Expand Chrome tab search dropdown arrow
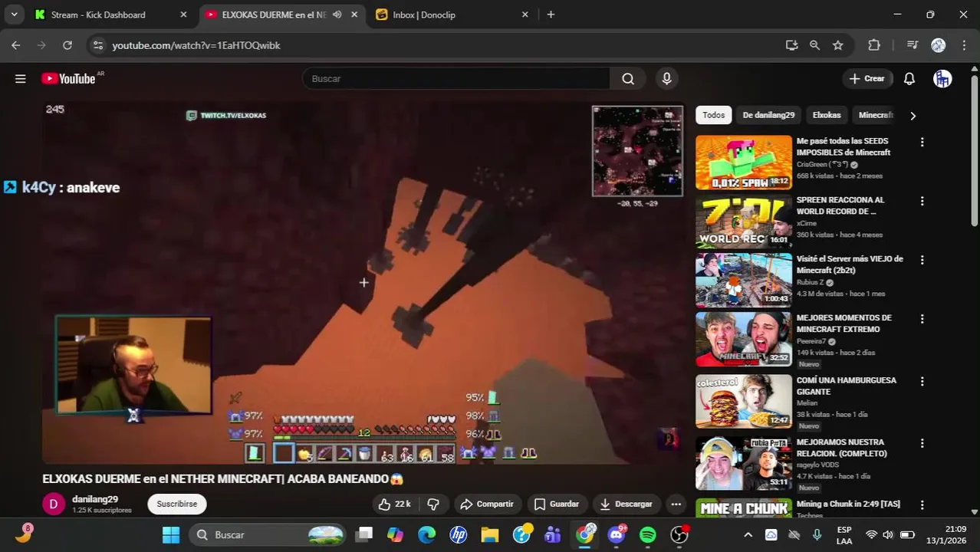This screenshot has height=552, width=980. coord(14,15)
